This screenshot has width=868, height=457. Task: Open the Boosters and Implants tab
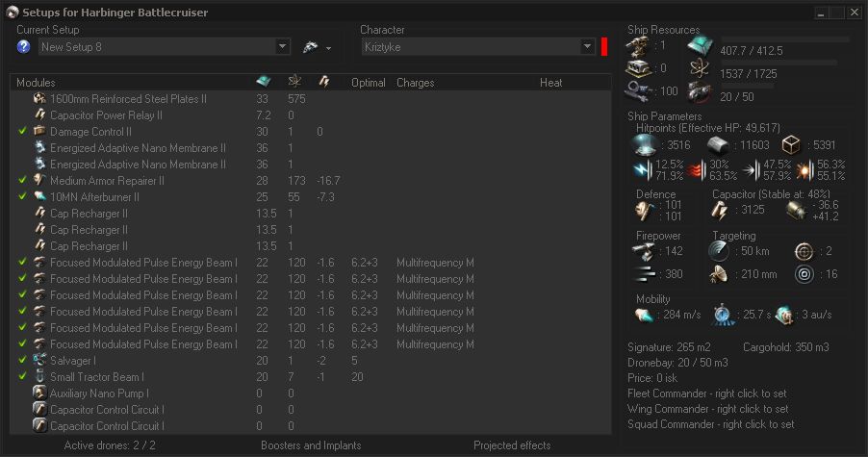[x=311, y=445]
